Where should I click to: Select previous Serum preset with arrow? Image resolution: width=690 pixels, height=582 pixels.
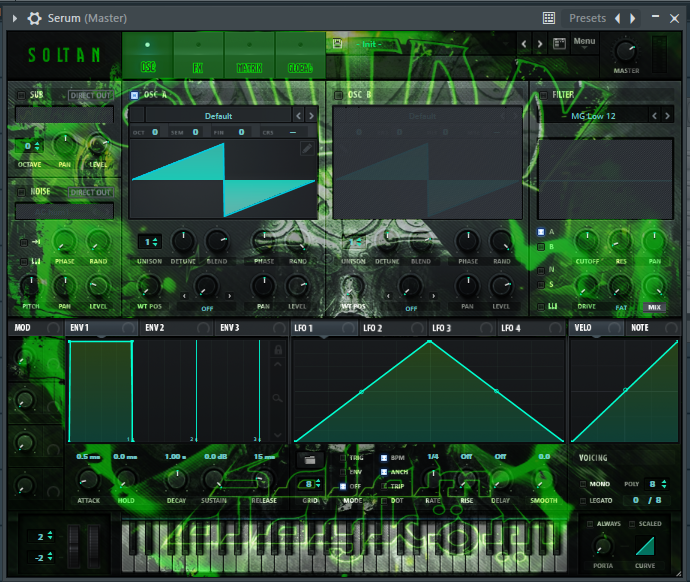(524, 44)
